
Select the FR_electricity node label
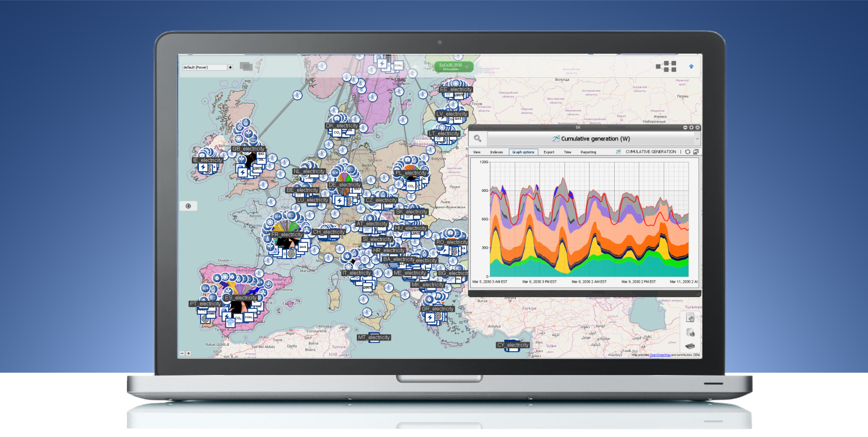[x=287, y=235]
